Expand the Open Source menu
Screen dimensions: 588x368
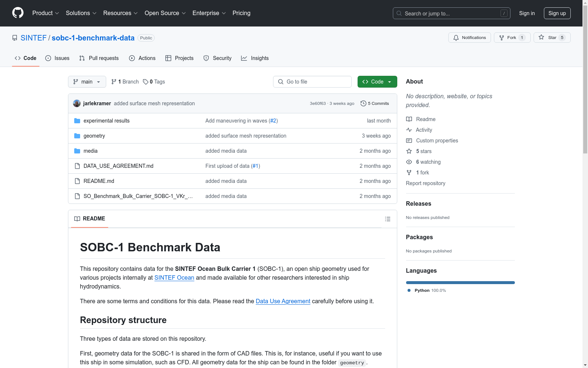pyautogui.click(x=165, y=13)
